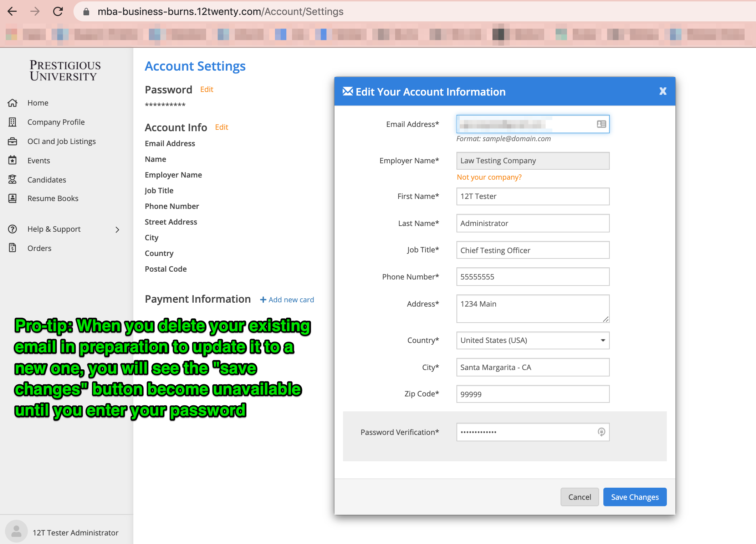Click the Candidates person icon
756x544 pixels.
[12, 180]
